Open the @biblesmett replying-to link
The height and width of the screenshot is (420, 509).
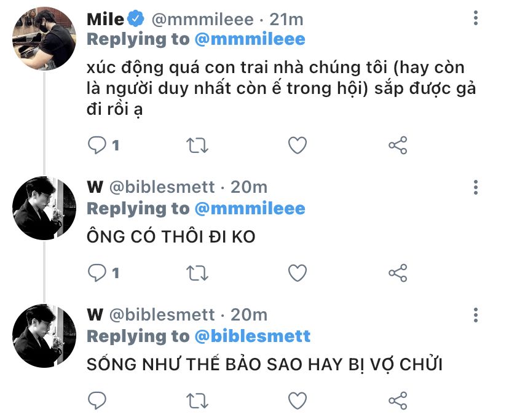pos(252,336)
